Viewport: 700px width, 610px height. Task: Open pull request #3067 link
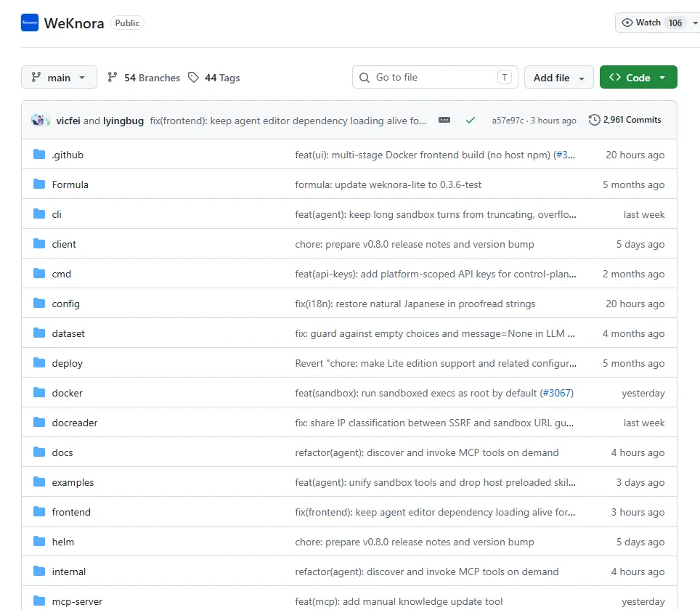557,393
